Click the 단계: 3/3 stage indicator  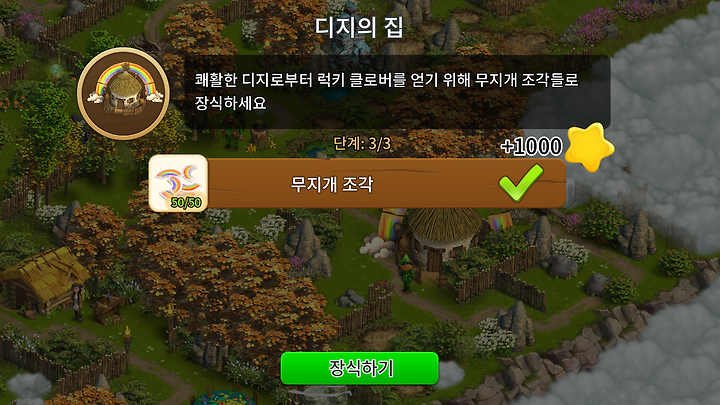pos(362,144)
